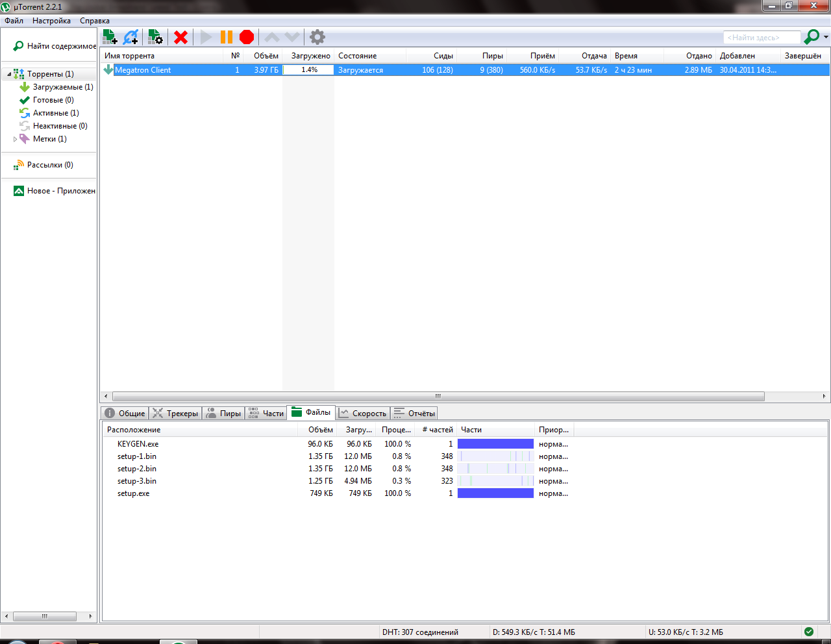The width and height of the screenshot is (831, 644).
Task: Click the Move Up Queue arrow icon
Action: click(272, 37)
